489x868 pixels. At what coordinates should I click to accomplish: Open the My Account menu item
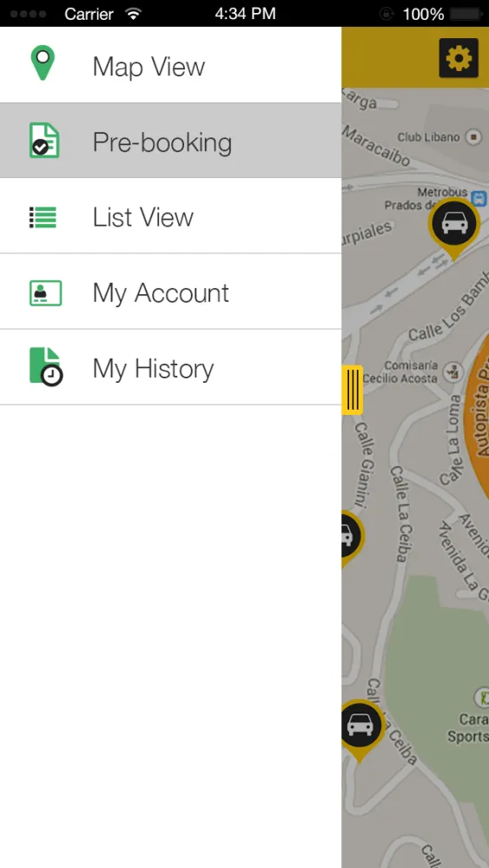click(x=170, y=292)
